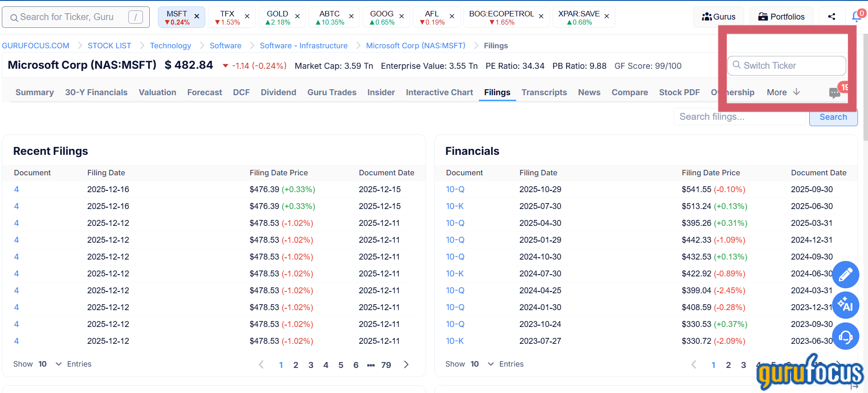Open the 10-Q filing dated 2025-10-29
The image size is (868, 393).
pos(455,189)
